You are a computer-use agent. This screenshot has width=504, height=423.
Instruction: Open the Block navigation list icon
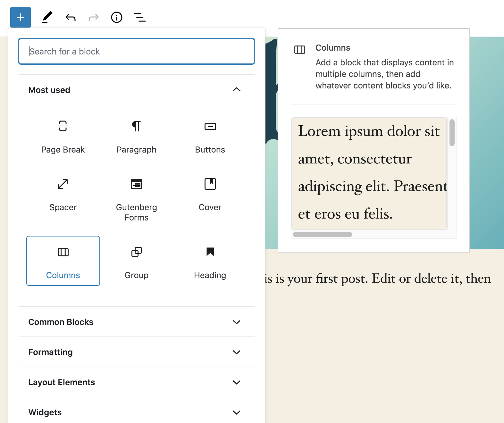[140, 17]
